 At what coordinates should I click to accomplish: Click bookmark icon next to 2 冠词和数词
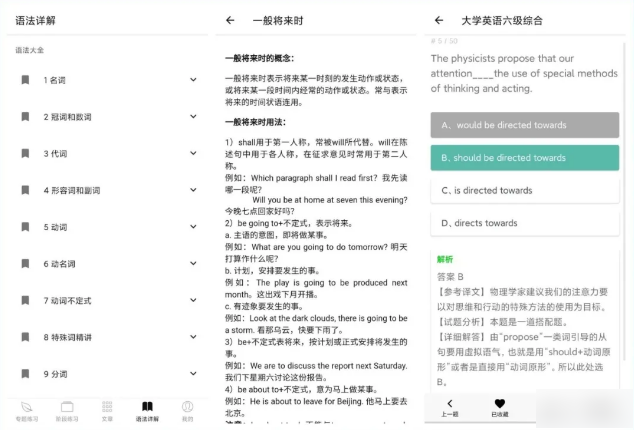coord(25,117)
